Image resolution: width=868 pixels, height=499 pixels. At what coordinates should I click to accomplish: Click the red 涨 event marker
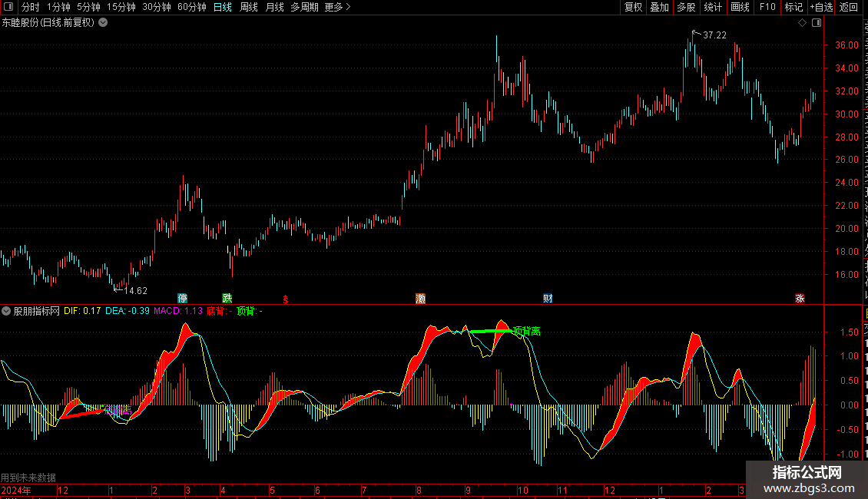(x=800, y=299)
